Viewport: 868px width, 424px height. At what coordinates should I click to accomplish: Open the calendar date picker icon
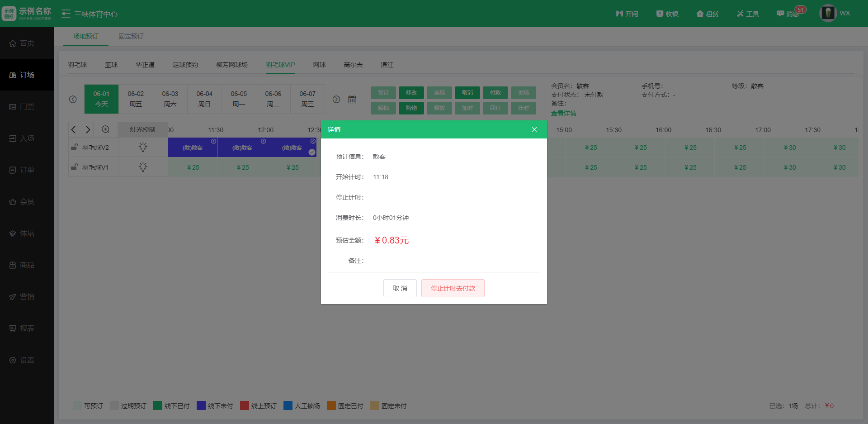point(352,100)
